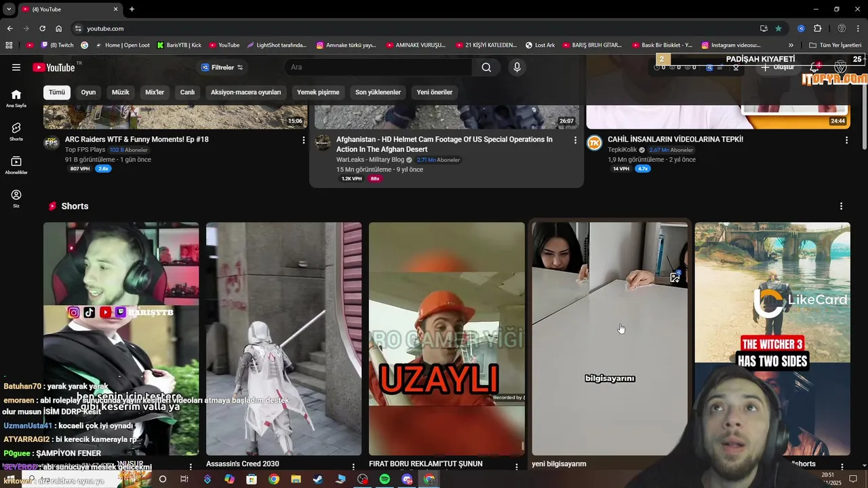Screen dimensions: 868x488
Task: Select the Canlı chip
Action: click(x=187, y=92)
